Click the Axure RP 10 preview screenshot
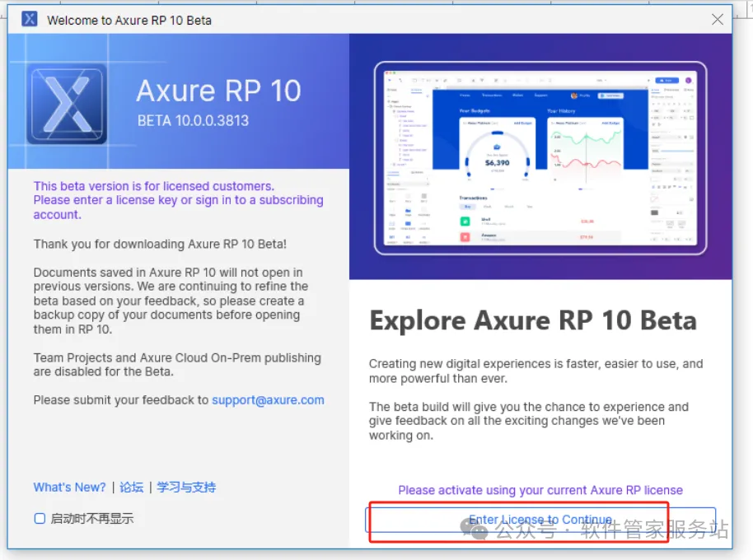The width and height of the screenshot is (753, 560). pos(540,158)
